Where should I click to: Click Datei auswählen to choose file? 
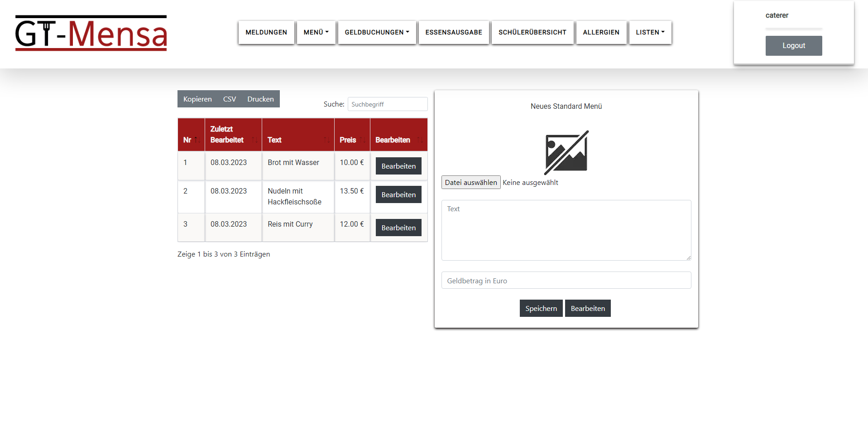click(470, 182)
